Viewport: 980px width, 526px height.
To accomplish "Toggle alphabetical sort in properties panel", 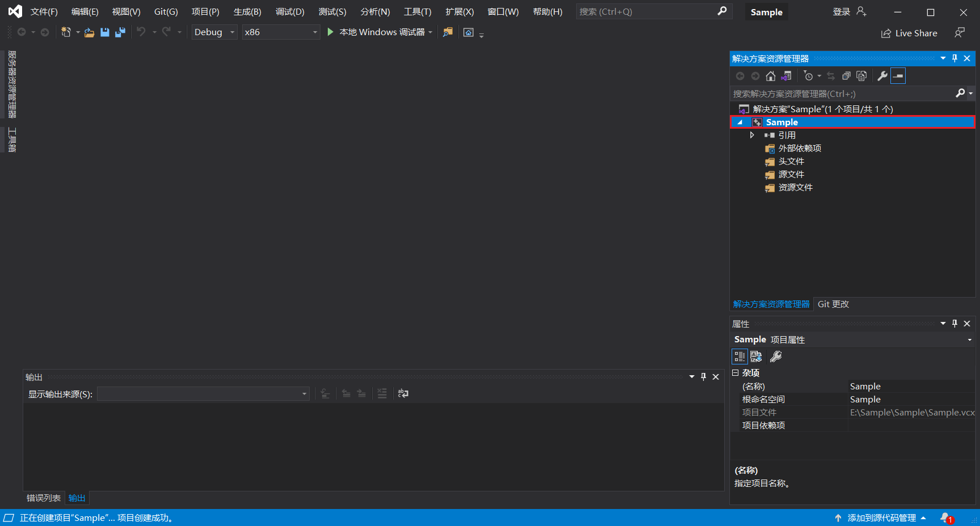I will [x=756, y=357].
